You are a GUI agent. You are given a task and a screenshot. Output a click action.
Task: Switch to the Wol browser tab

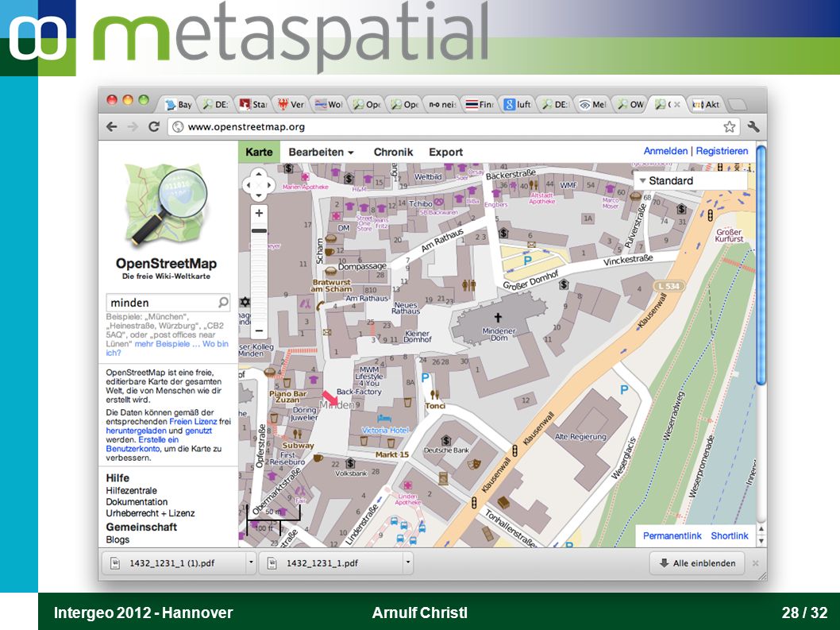[329, 105]
